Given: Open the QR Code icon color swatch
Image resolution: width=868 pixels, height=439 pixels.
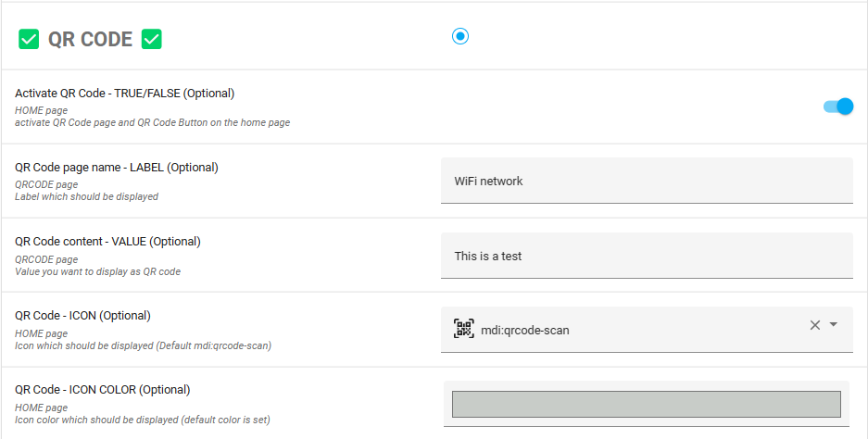Looking at the screenshot, I should (x=646, y=404).
